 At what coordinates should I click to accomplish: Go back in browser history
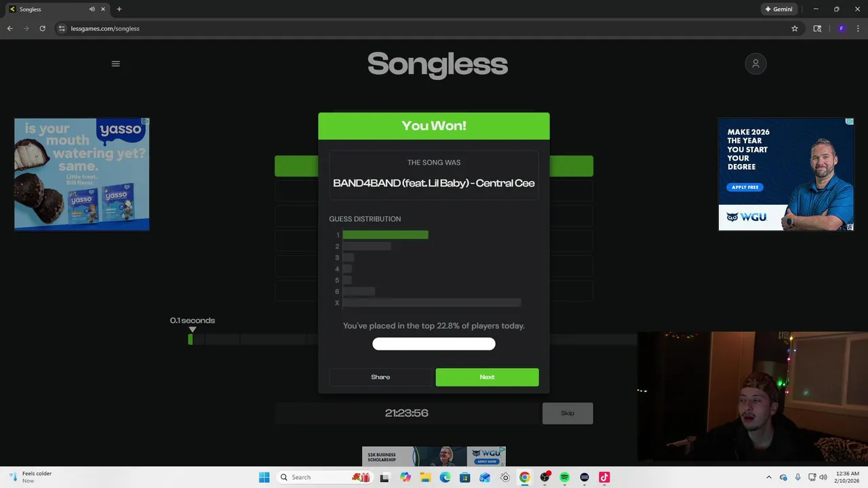click(9, 28)
